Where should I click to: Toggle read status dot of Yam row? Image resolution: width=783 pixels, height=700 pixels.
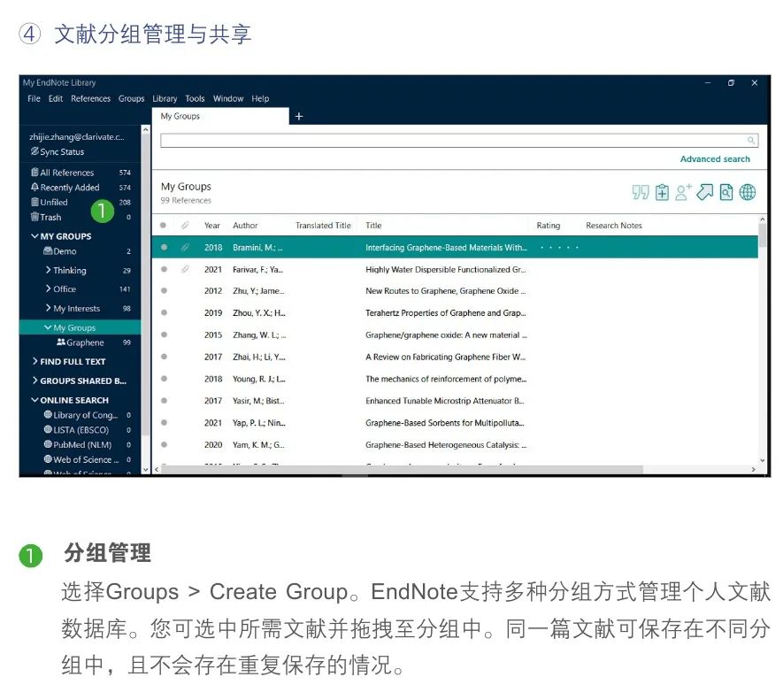pos(164,444)
